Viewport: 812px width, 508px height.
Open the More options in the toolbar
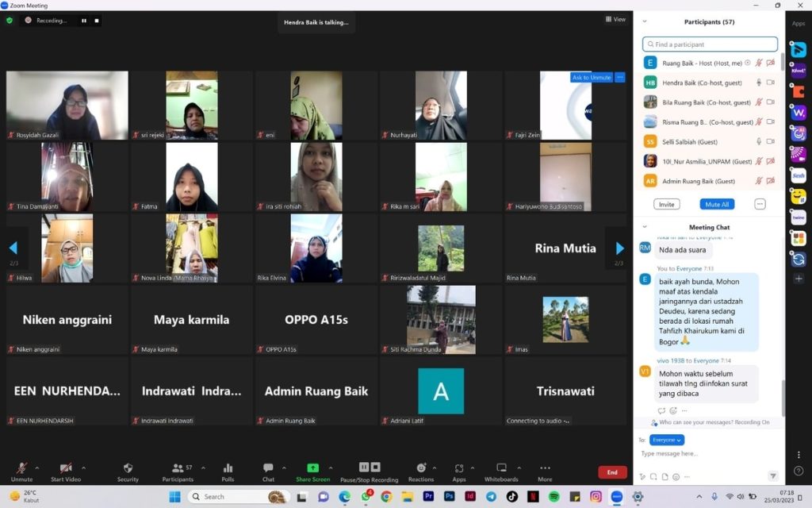(x=545, y=471)
